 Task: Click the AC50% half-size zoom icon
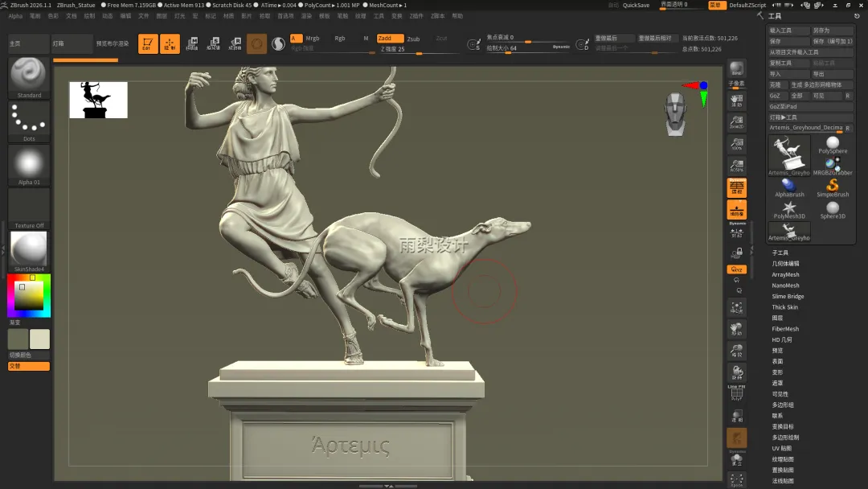pos(737,166)
